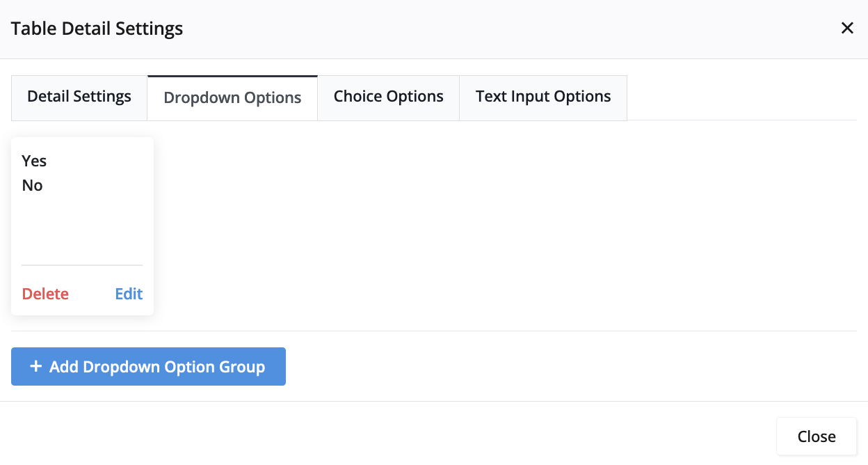Open the Choice Options tab
This screenshot has width=868, height=465.
point(388,97)
